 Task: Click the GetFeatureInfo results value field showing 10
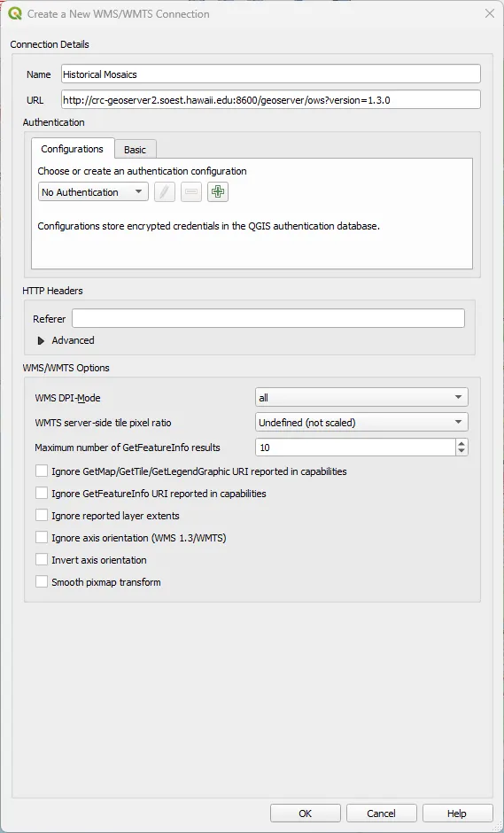pos(355,448)
